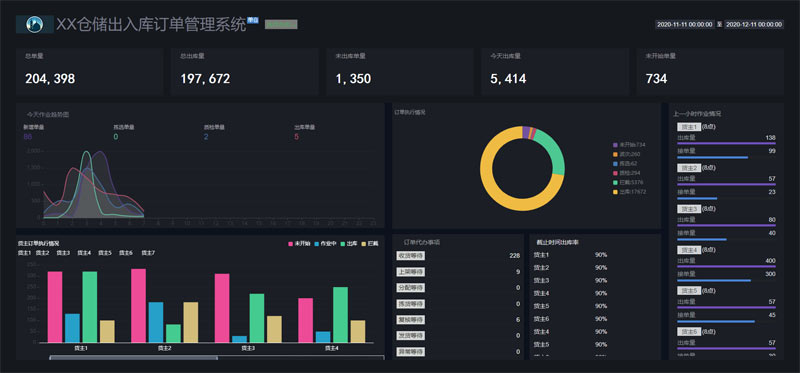800x373 pixels.
Task: Toggle orange 260 legend entry in donut chart
Action: (x=626, y=154)
